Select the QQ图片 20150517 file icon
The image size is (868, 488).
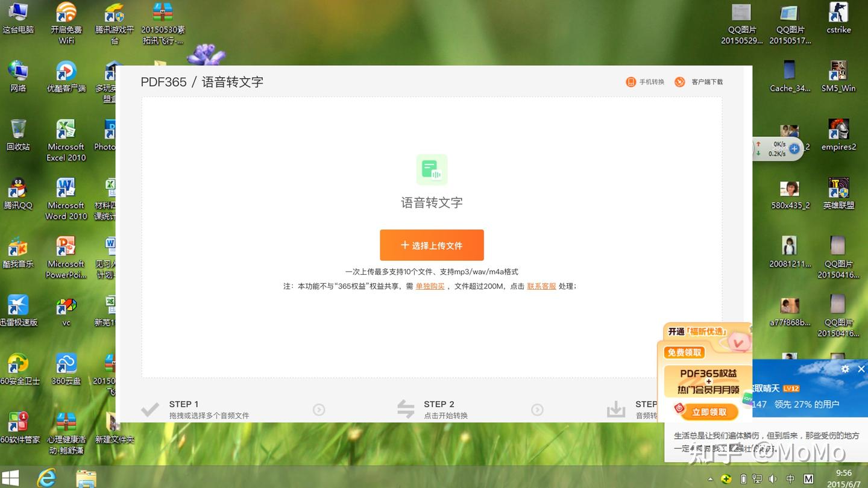[790, 23]
